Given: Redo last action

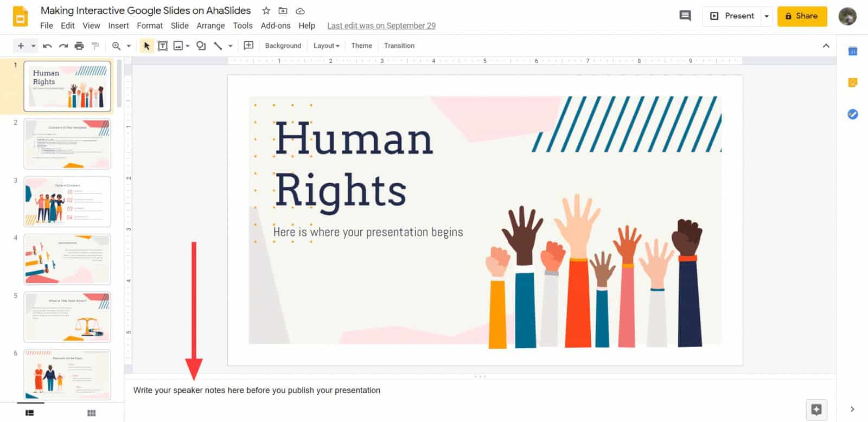Looking at the screenshot, I should click(x=63, y=46).
